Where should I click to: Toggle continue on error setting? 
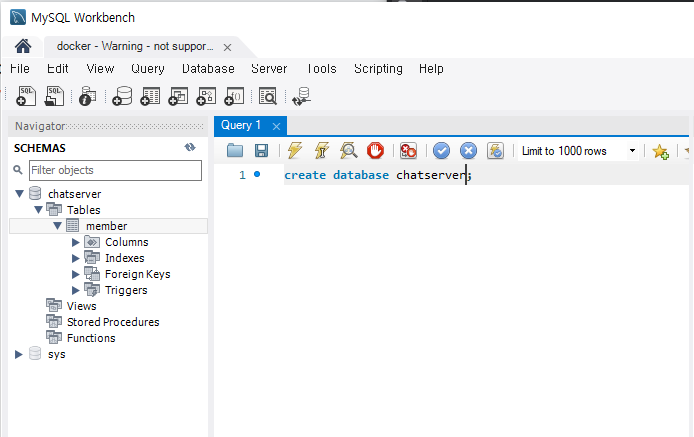coord(408,151)
